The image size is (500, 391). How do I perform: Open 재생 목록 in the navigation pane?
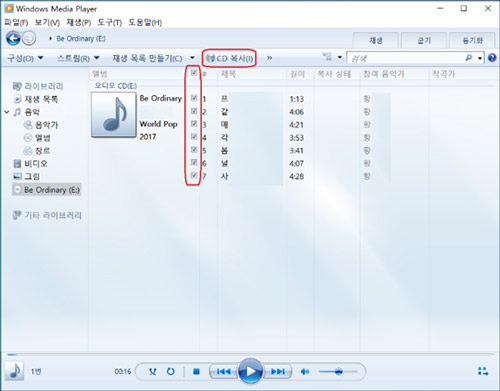click(36, 99)
